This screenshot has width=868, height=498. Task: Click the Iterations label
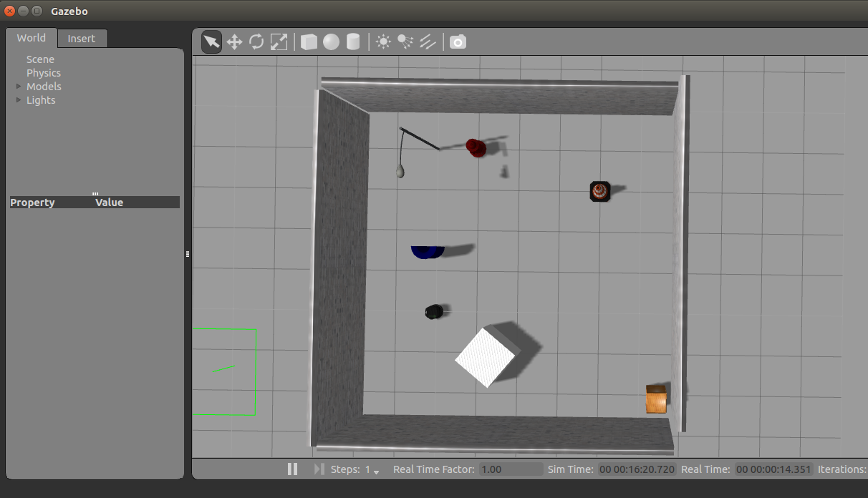[x=842, y=469]
